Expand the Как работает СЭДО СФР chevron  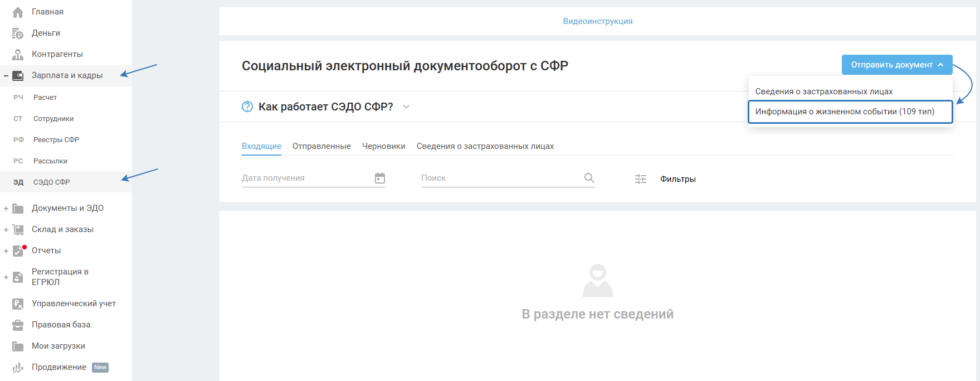[406, 107]
